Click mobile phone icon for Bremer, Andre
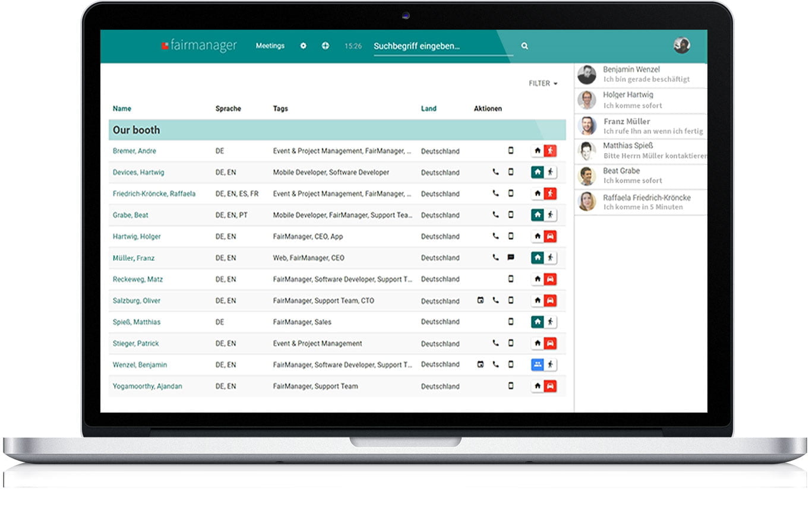Screen dimensions: 812x507 [x=510, y=151]
